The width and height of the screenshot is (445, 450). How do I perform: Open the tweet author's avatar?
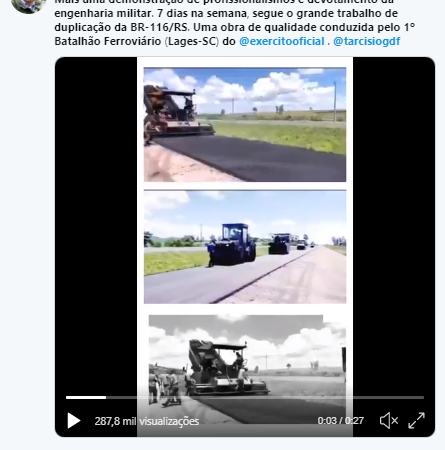pyautogui.click(x=28, y=5)
